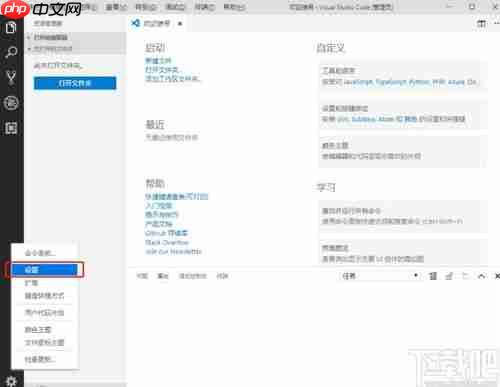Close the bottom panel
The image size is (500, 387).
point(497,276)
